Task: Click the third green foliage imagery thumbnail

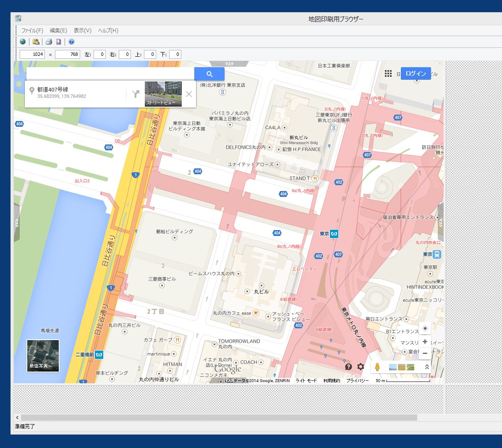Action: 410,367
